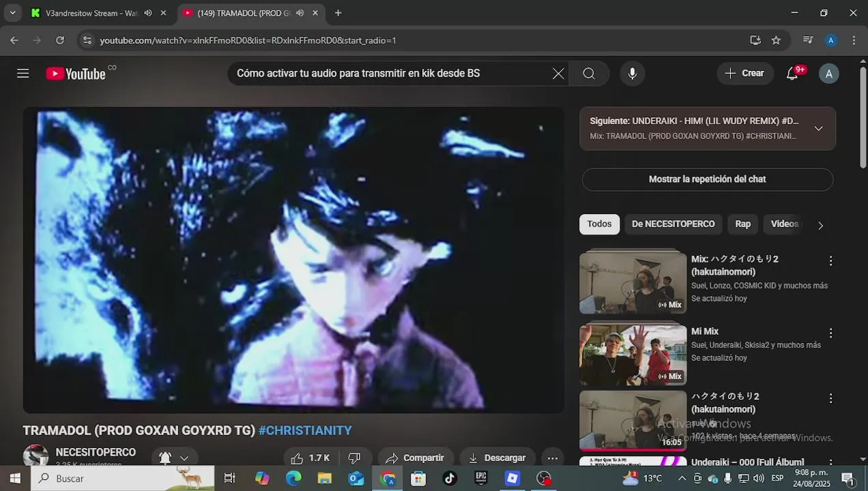Image resolution: width=868 pixels, height=491 pixels.
Task: Mute the V3andresitow Stream tab audio
Action: tap(148, 13)
